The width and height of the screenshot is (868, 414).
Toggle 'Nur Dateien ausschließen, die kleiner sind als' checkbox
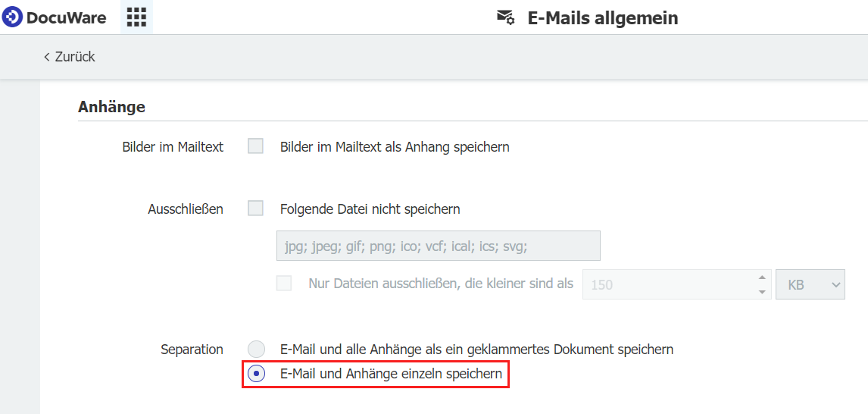284,284
